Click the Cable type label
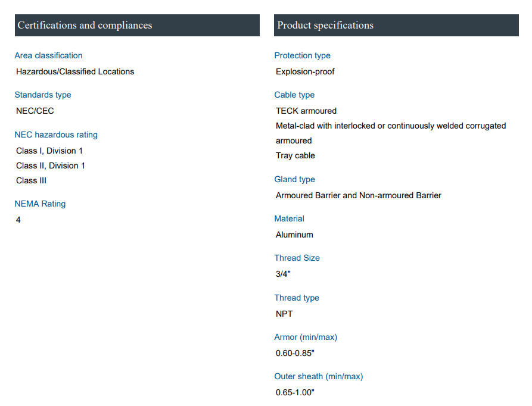 click(294, 95)
